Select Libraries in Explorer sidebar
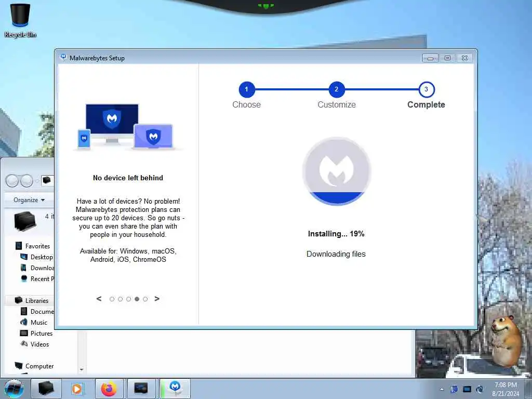Screen dimensions: 532x399 [32, 301]
